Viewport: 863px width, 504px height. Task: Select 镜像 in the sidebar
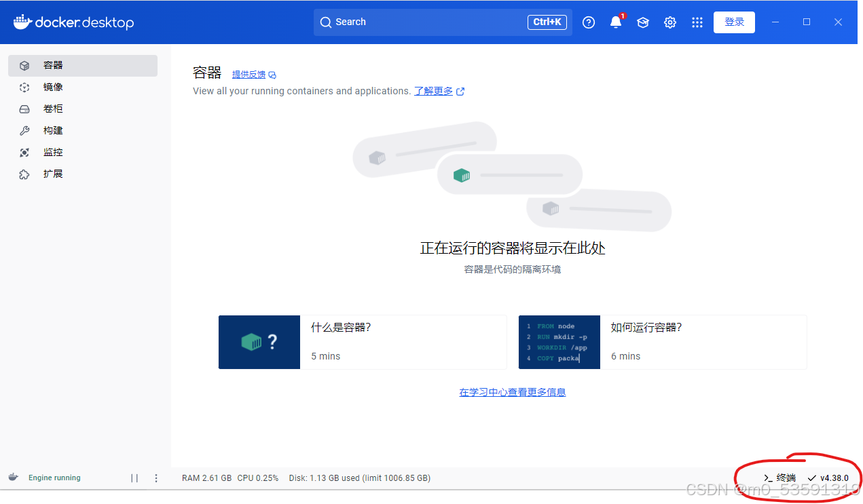[x=83, y=88]
